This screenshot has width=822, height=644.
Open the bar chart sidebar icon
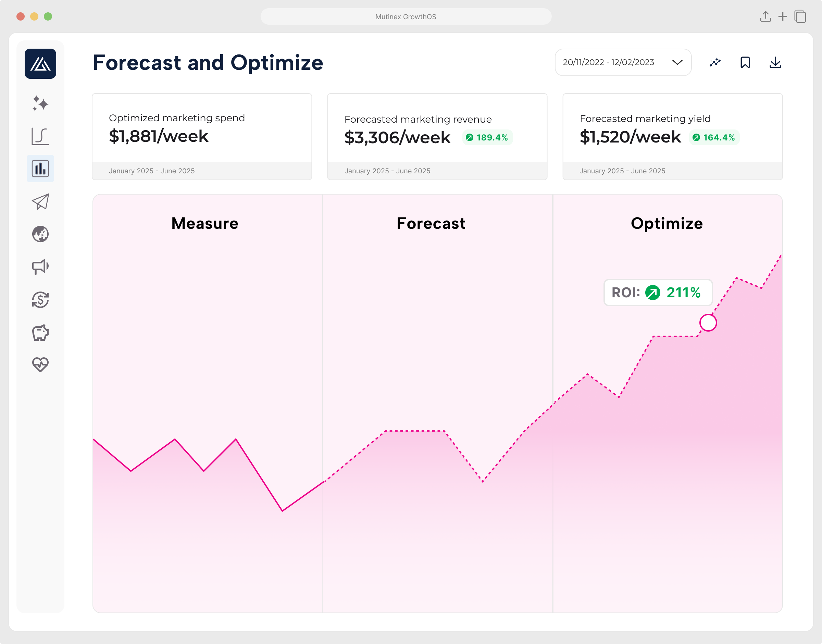(40, 169)
